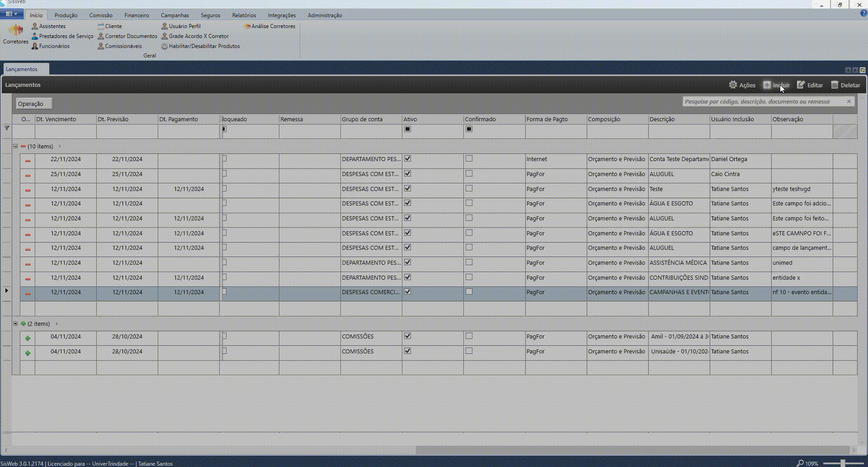Viewport: 868px width, 467px height.
Task: Click the tab scroll right arrow
Action: coord(855,70)
